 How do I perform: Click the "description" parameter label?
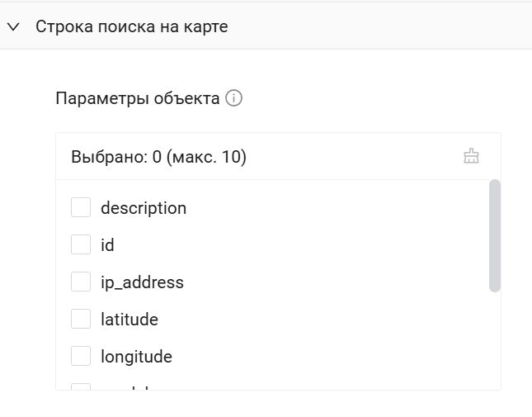144,208
